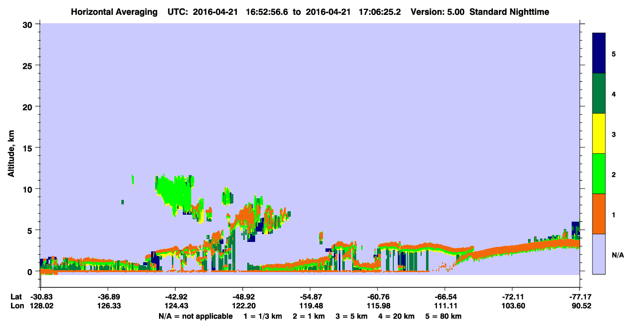Viewport: 644px width, 330px height.
Task: Click latitude value '-66.54'
Action: pos(445,297)
